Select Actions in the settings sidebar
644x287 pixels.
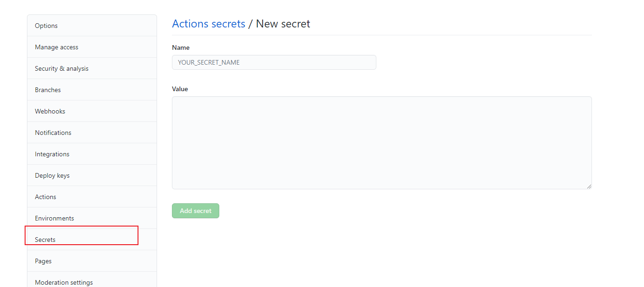[45, 196]
